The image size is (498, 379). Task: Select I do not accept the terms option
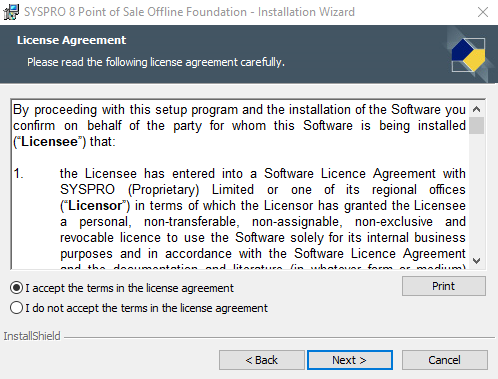(16, 308)
